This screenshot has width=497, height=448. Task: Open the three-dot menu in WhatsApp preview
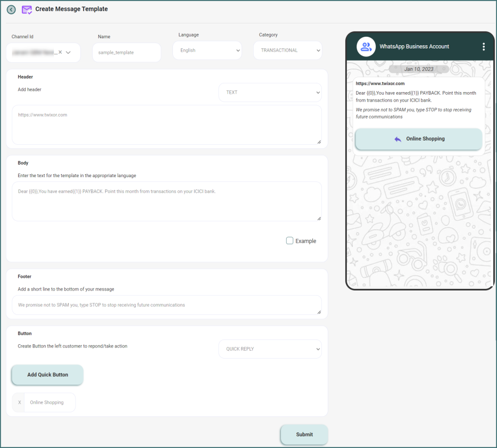(x=483, y=47)
